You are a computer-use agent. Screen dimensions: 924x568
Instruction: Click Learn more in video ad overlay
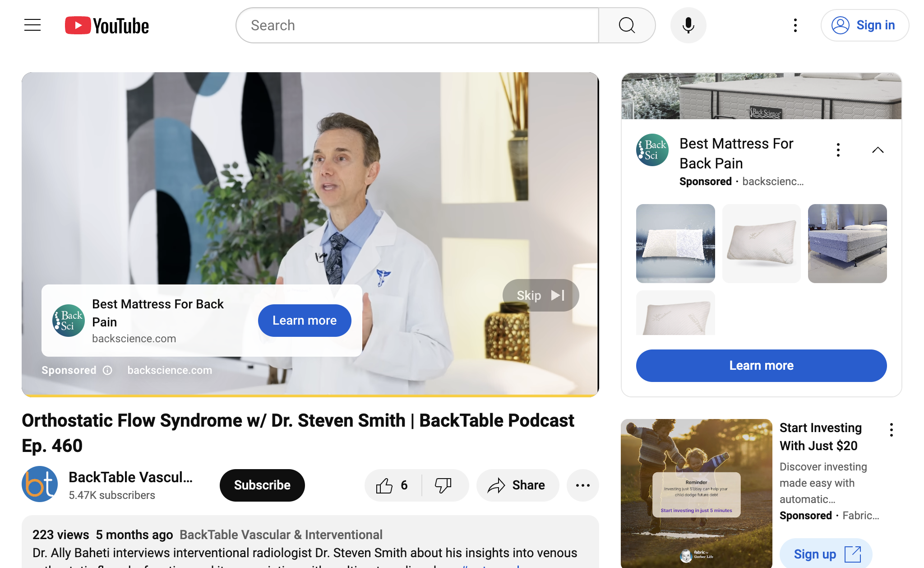(305, 321)
